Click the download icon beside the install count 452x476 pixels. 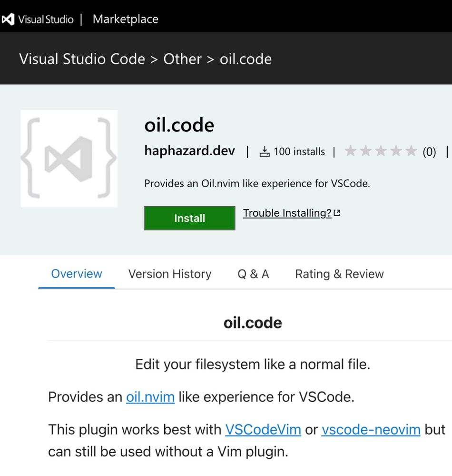[265, 151]
